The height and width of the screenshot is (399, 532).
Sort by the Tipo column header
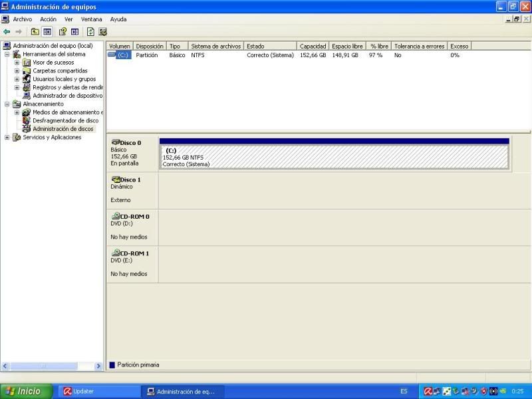tap(177, 46)
